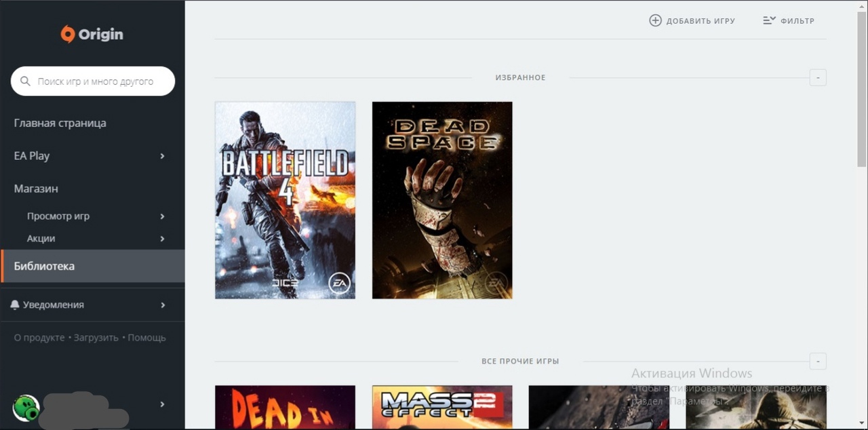Click the Добавить игру label

(701, 21)
